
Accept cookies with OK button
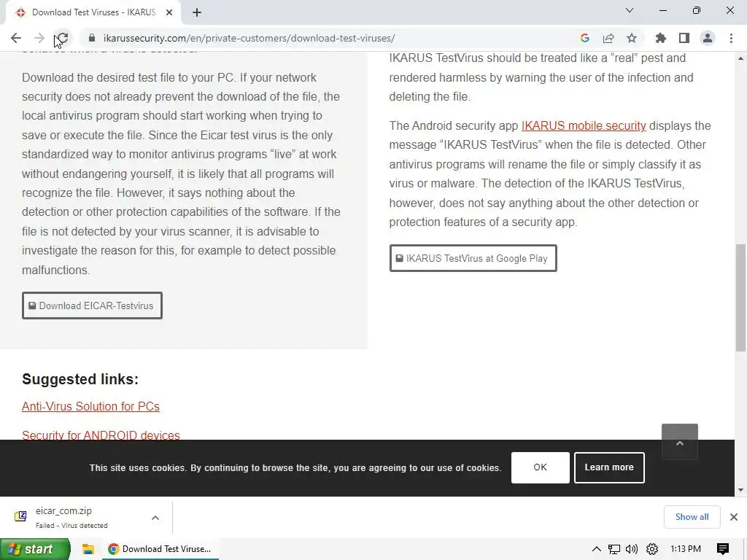pyautogui.click(x=541, y=467)
